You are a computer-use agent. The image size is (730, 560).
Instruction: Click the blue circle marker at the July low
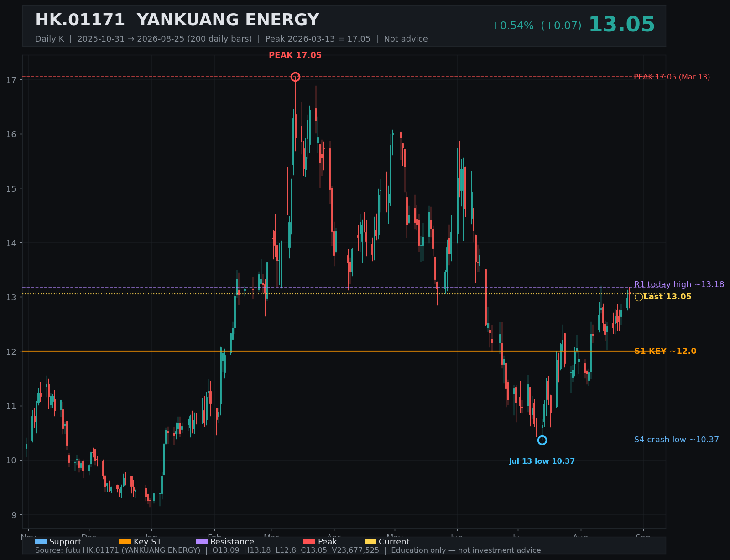(x=542, y=440)
